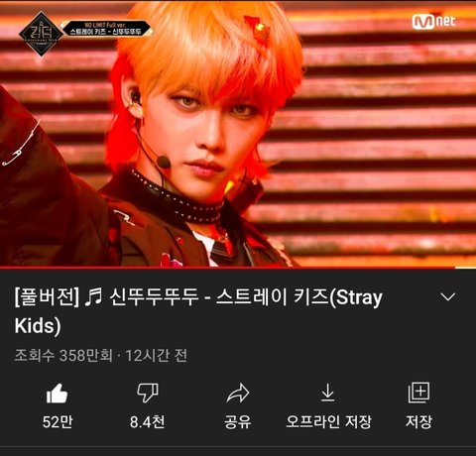The image size is (476, 456).
Task: Click the save-to-playlist plus icon
Action: [x=418, y=393]
